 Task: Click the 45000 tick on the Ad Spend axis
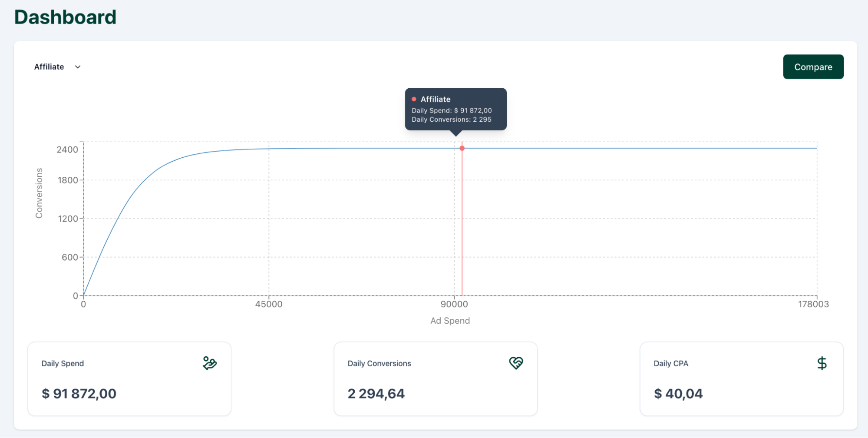(x=268, y=304)
